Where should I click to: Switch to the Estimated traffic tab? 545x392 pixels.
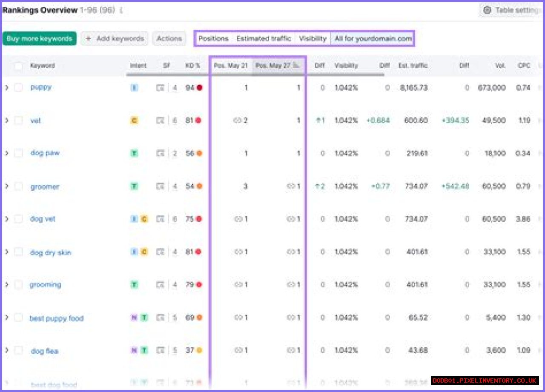click(263, 38)
